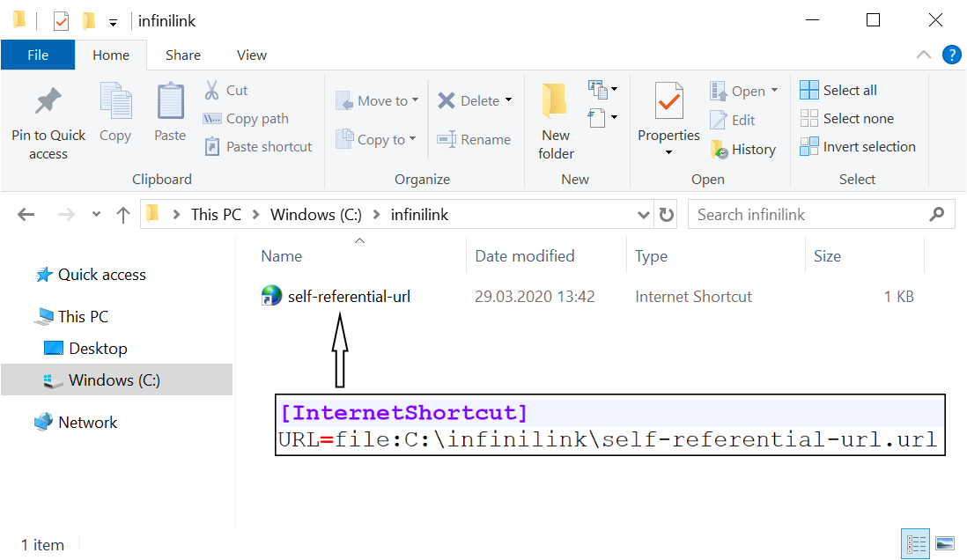Invert selection of files
The width and height of the screenshot is (967, 560).
(858, 147)
